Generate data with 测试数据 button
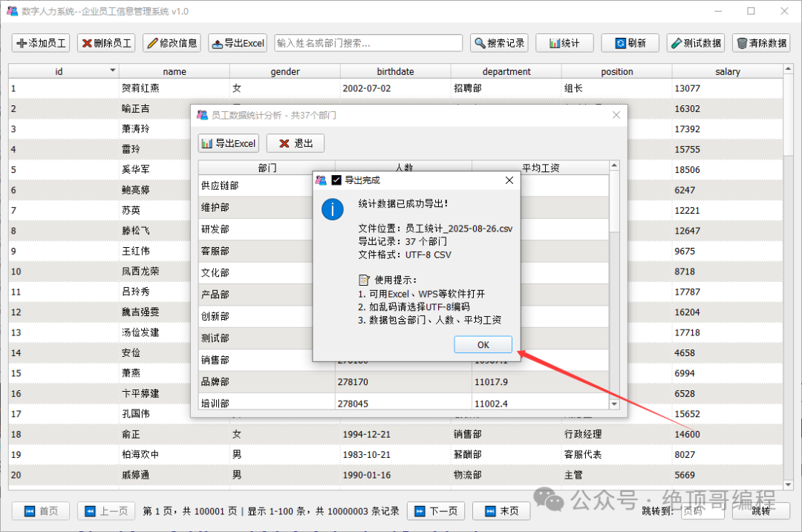Screen dimensions: 802x532 click(x=696, y=43)
